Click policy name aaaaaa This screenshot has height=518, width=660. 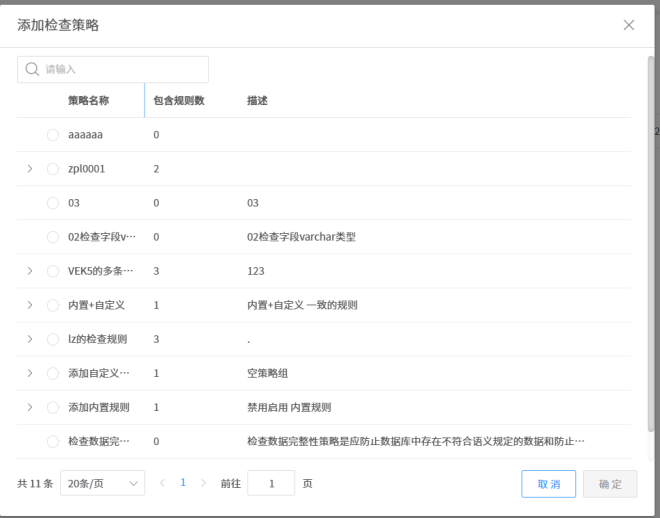[85, 135]
